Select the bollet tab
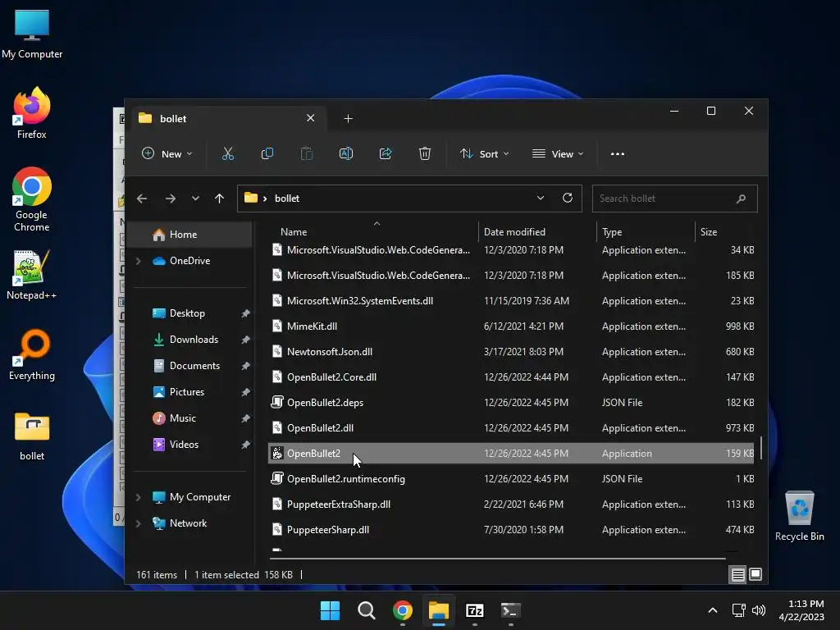The width and height of the screenshot is (840, 630). coord(228,119)
